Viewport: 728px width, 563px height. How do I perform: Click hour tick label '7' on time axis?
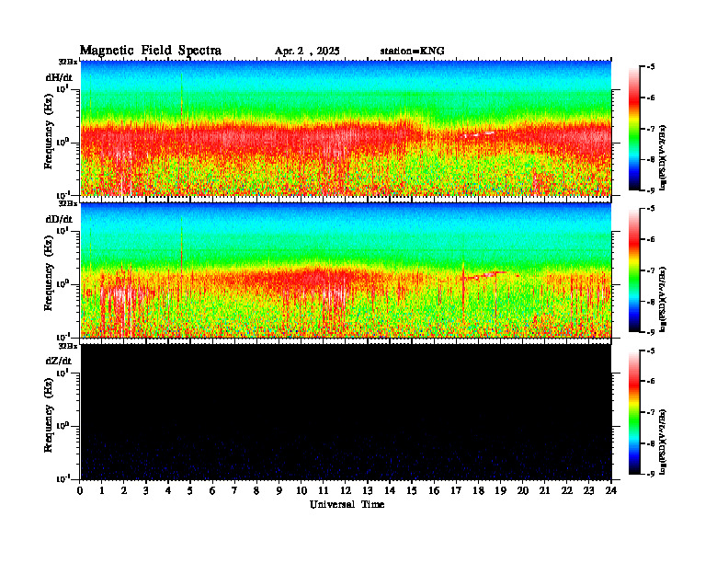[x=234, y=490]
